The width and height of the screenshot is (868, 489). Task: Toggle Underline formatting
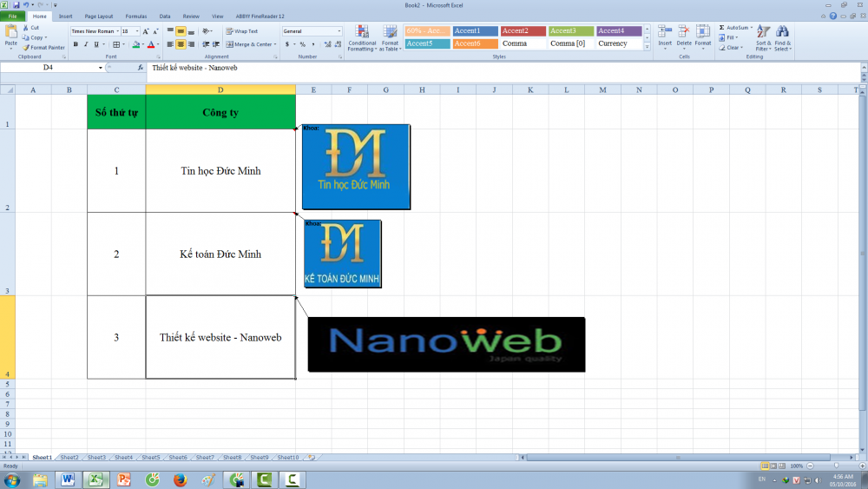pos(96,44)
